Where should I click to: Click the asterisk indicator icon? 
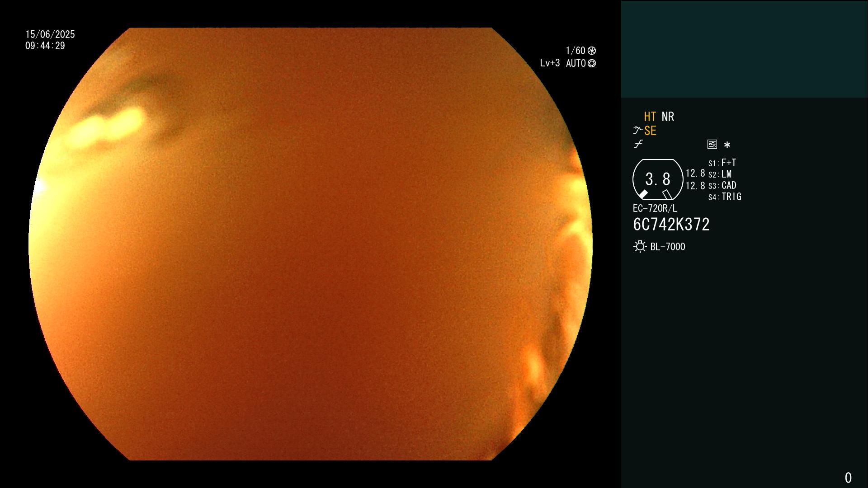pyautogui.click(x=727, y=145)
